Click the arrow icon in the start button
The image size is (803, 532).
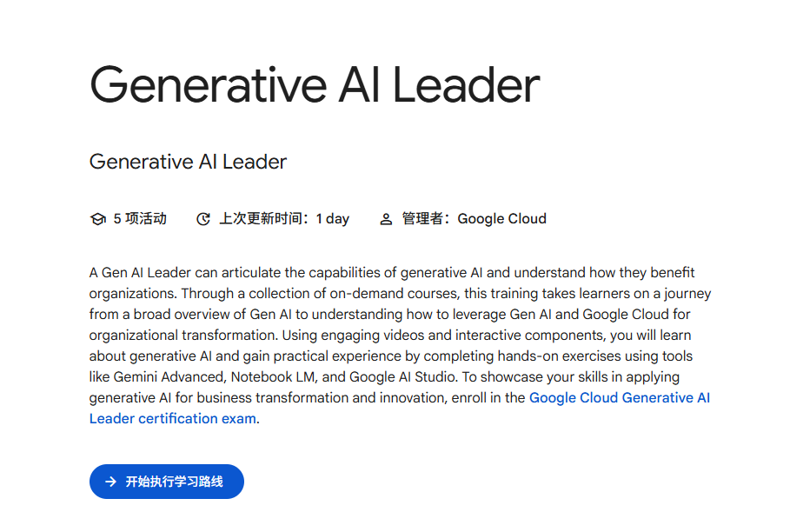click(x=110, y=482)
